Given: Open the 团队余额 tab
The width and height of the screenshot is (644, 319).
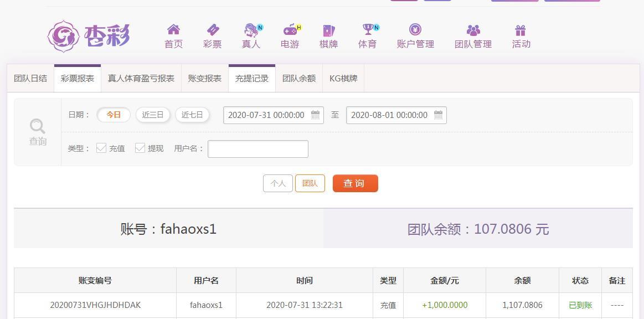Looking at the screenshot, I should pos(299,79).
